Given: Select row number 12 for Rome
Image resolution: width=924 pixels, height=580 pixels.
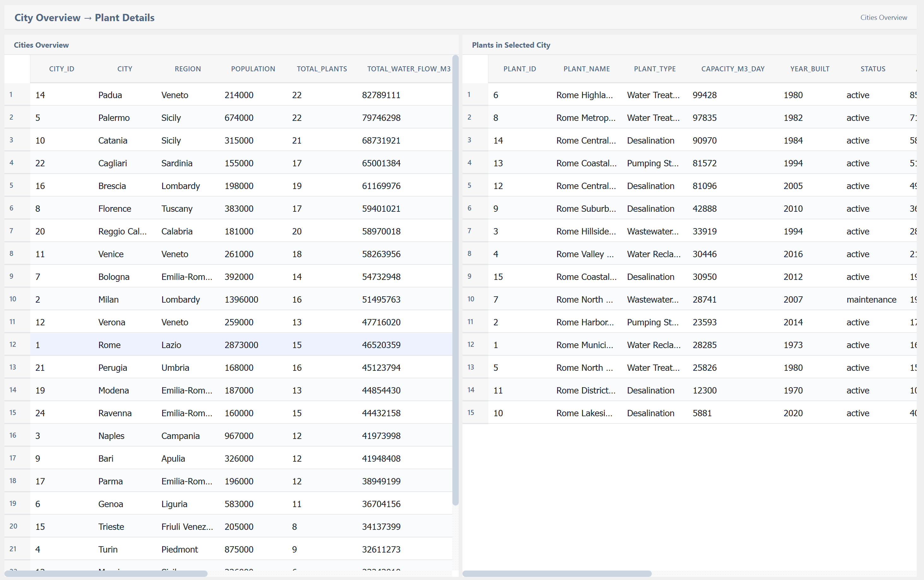Looking at the screenshot, I should pyautogui.click(x=13, y=345).
